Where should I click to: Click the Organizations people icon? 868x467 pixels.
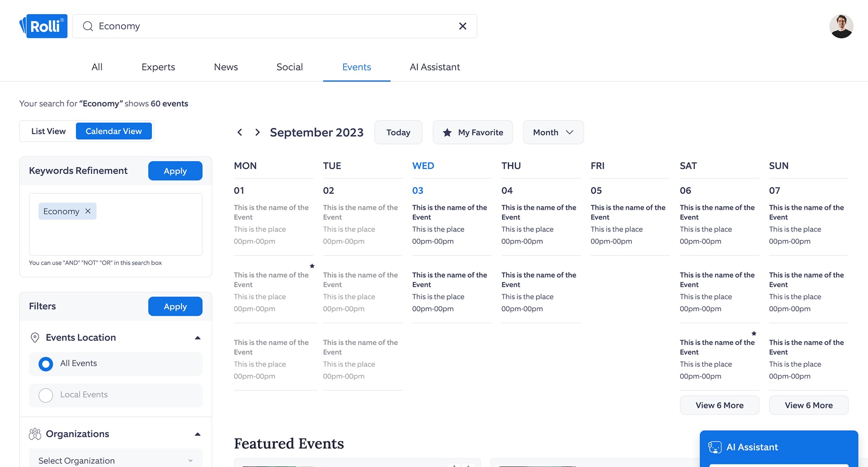[x=35, y=434]
